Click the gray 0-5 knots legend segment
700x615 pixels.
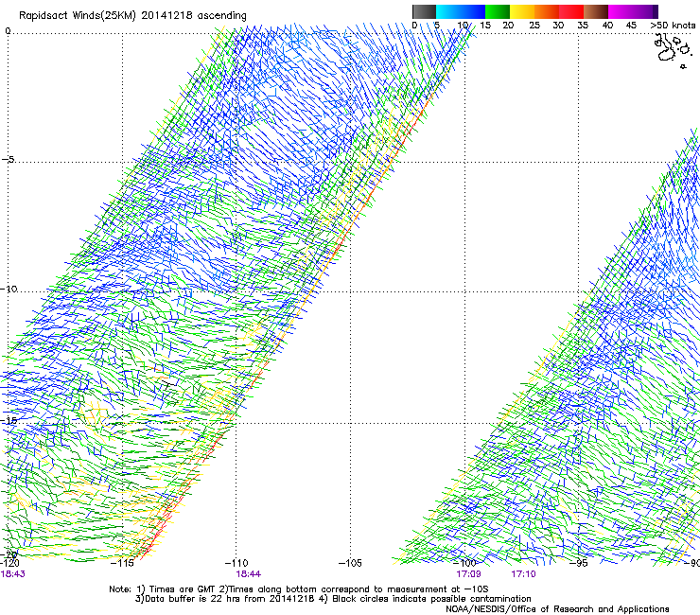424,11
